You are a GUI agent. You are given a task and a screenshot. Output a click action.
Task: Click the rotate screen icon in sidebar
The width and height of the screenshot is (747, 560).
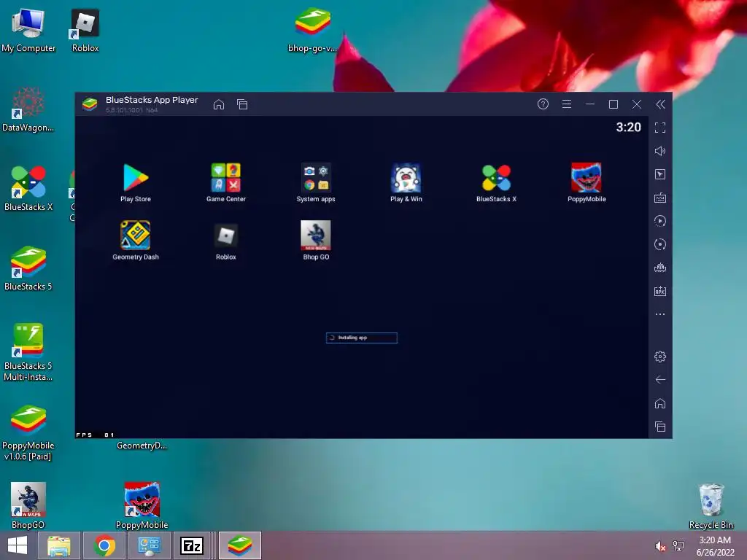click(x=659, y=244)
